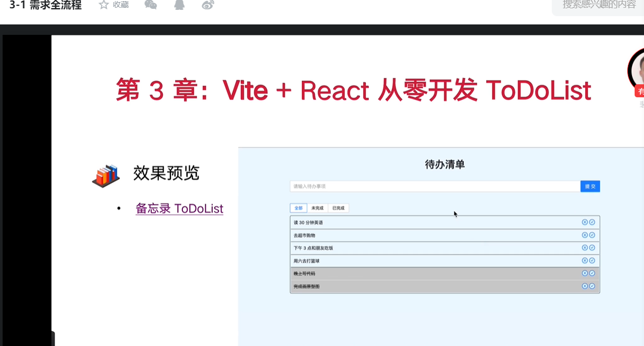Click the 收藏 star icon

tap(104, 5)
